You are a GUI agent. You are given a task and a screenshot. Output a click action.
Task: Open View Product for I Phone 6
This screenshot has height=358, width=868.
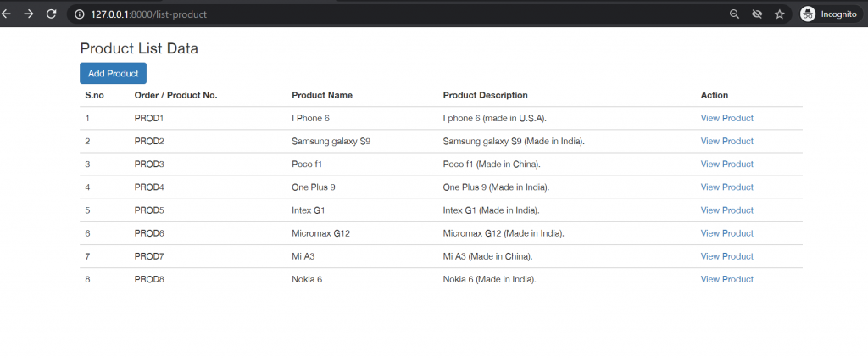[726, 118]
